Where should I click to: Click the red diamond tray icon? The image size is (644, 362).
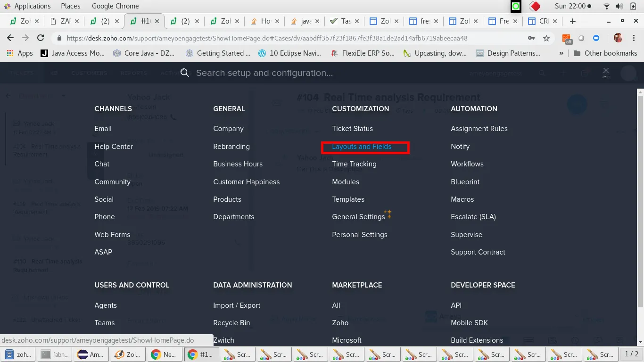click(534, 6)
